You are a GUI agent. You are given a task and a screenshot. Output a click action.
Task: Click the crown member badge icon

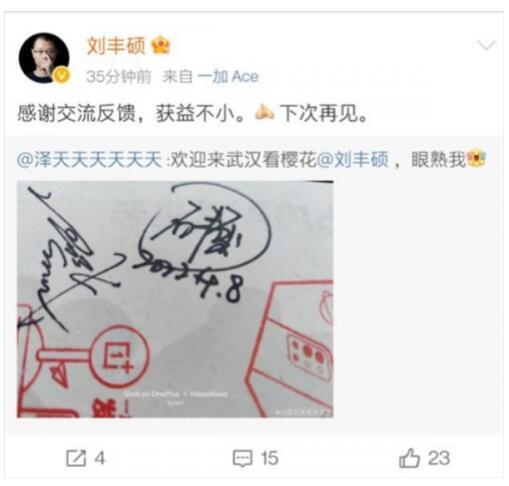click(x=161, y=46)
